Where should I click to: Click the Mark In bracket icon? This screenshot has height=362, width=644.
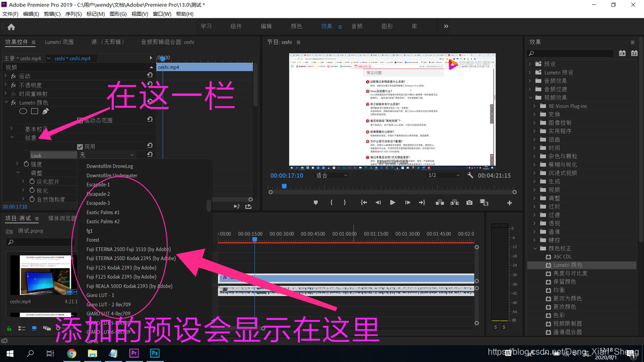tap(331, 203)
